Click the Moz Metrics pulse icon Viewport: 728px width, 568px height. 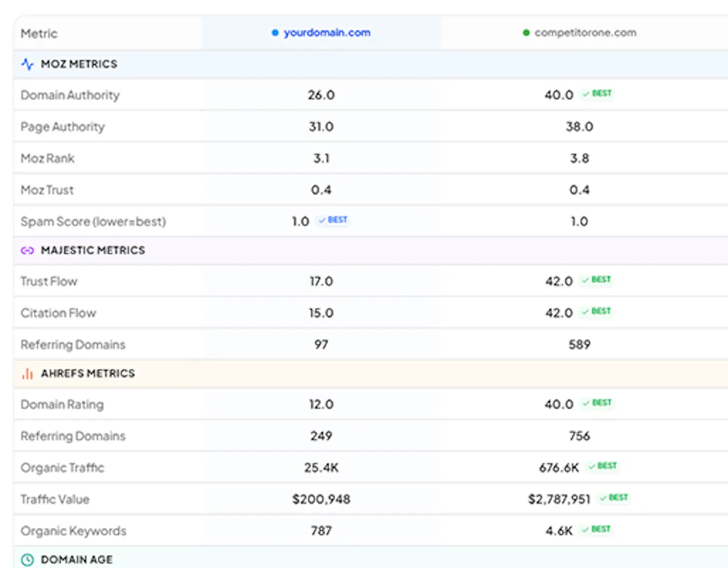tap(27, 64)
